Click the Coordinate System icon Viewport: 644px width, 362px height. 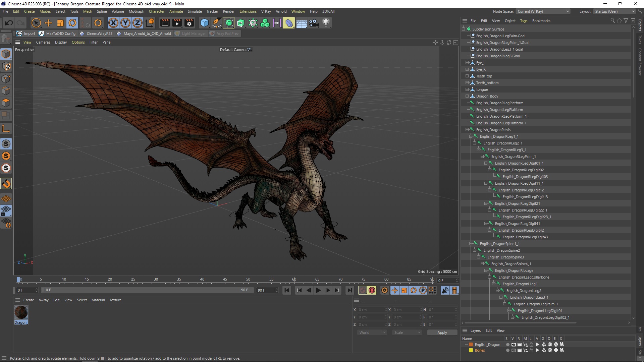click(x=150, y=23)
